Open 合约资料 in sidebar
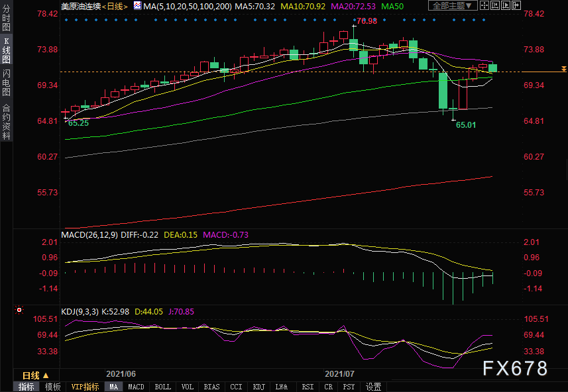Viewport: 568px width, 392px height. coord(6,122)
